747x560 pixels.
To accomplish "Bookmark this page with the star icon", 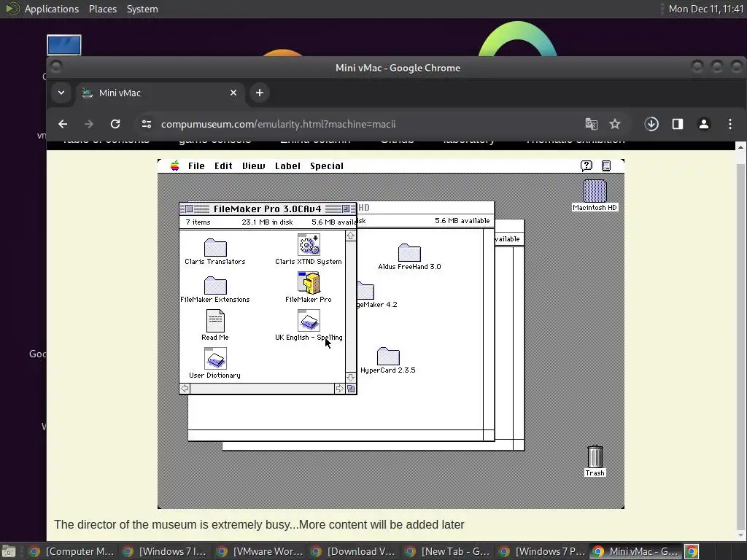I will point(615,124).
